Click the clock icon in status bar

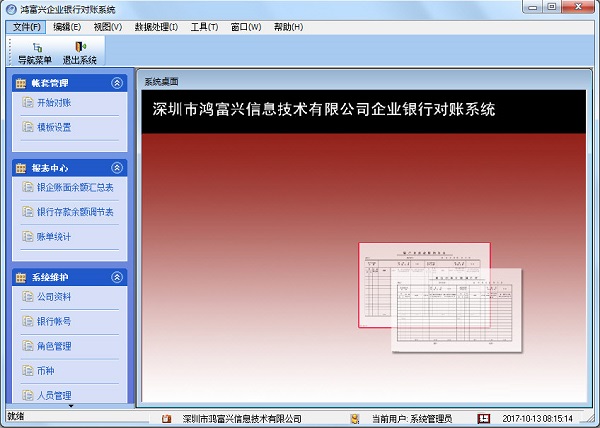click(x=484, y=418)
